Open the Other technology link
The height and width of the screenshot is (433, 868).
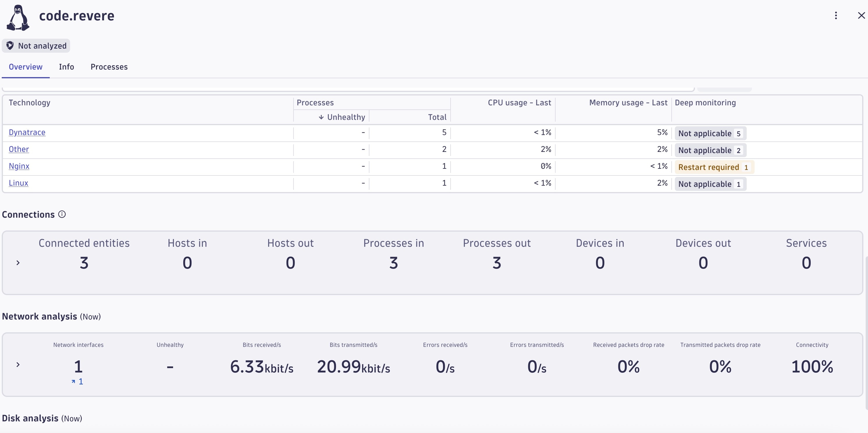[x=19, y=149]
